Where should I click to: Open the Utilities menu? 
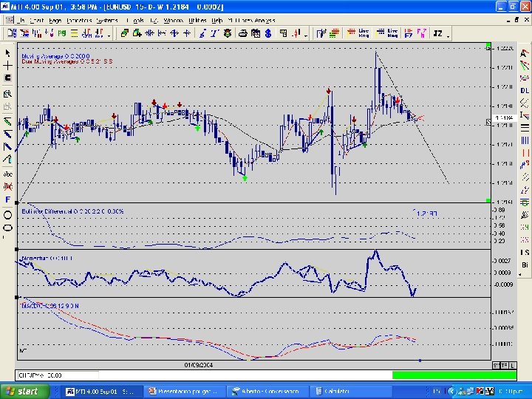[x=197, y=21]
